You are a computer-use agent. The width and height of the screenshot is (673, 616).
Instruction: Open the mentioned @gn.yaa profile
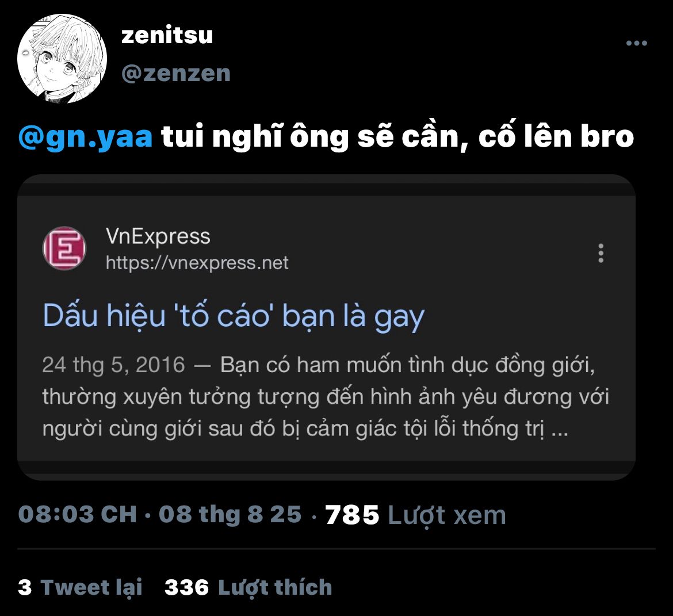click(86, 137)
